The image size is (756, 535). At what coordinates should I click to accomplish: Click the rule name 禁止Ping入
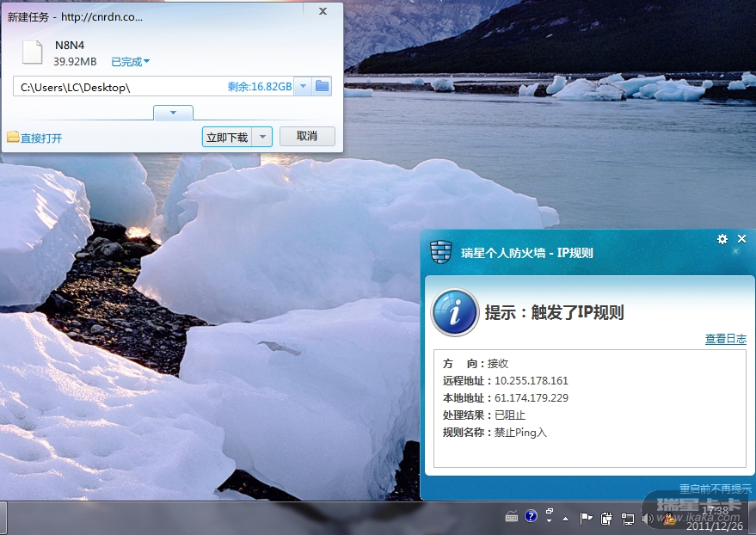[x=520, y=433]
